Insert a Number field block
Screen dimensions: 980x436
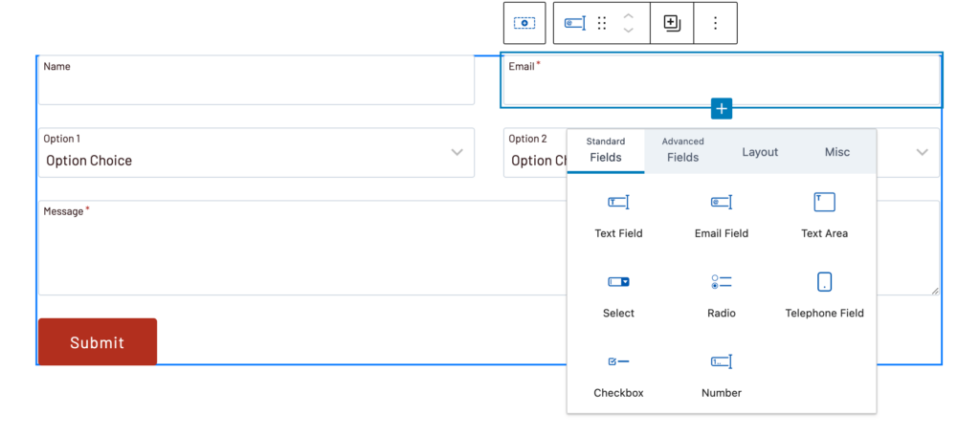click(x=721, y=374)
